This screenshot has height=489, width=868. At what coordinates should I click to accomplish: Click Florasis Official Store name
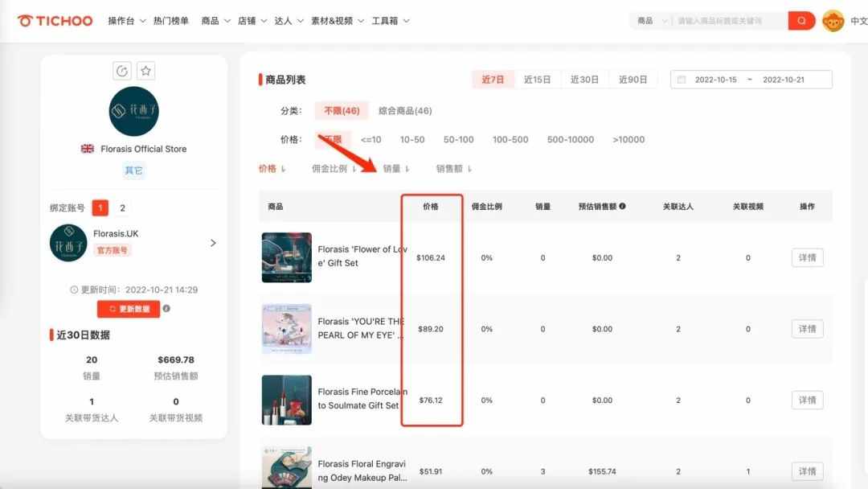coord(143,149)
